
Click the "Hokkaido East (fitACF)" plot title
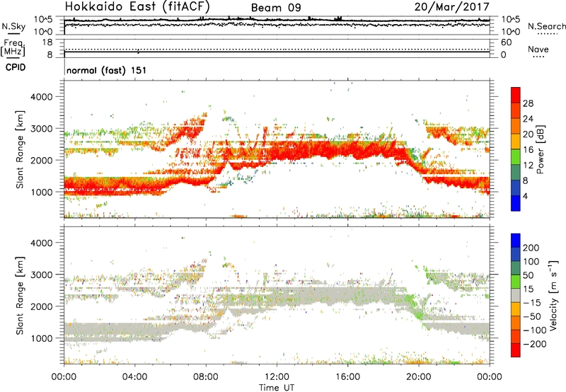(x=137, y=6)
